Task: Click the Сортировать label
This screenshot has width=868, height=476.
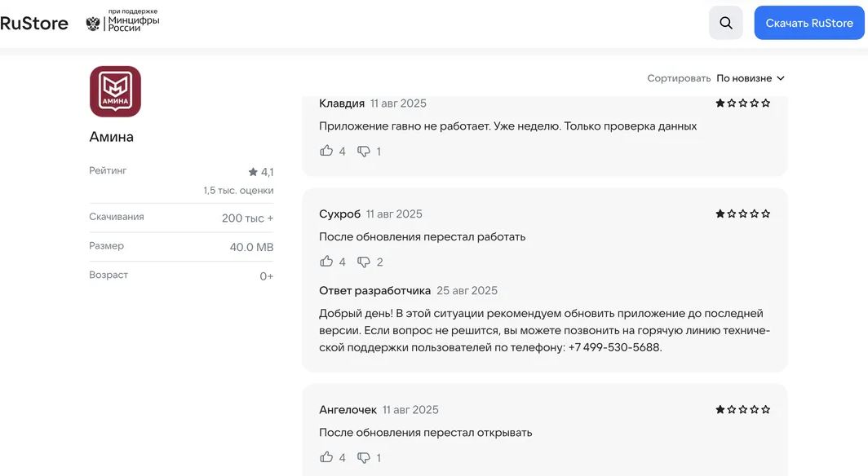Action: [x=679, y=78]
